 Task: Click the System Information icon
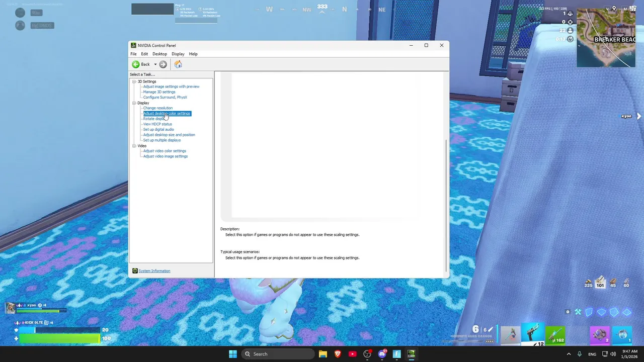(x=135, y=271)
